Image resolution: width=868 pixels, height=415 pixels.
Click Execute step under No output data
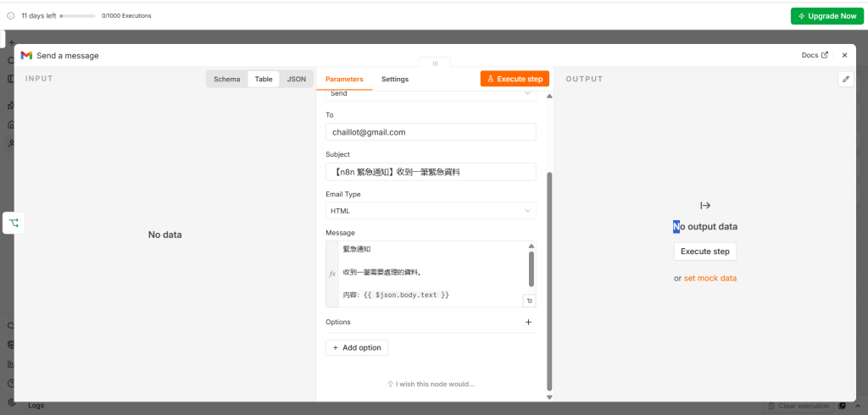pos(705,252)
